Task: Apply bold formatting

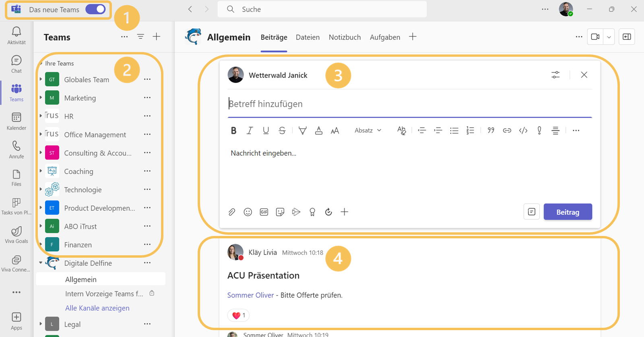Action: (233, 130)
